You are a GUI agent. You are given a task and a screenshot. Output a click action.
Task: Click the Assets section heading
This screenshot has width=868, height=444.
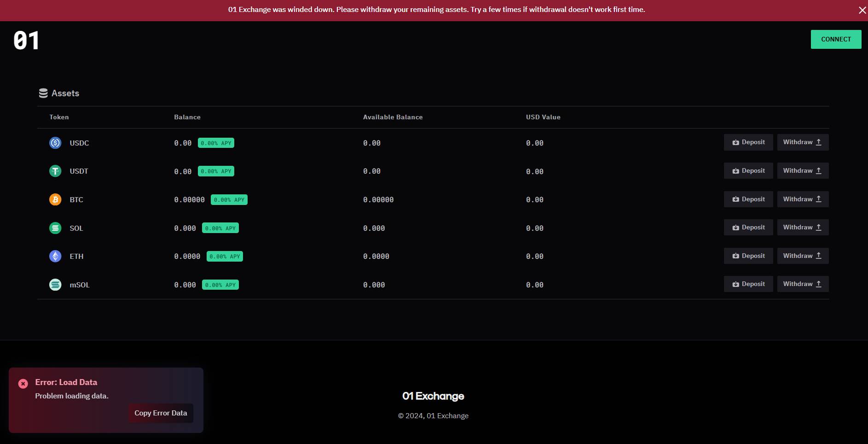[x=65, y=93]
